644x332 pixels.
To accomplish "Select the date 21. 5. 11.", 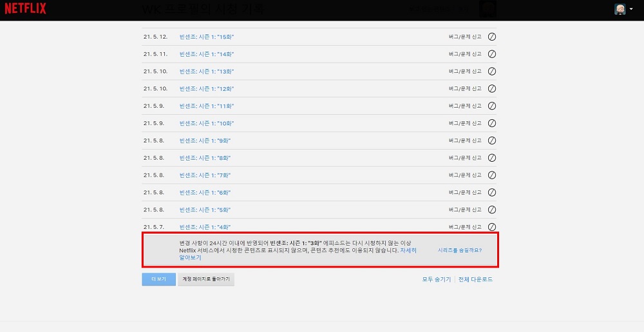I will coord(156,54).
